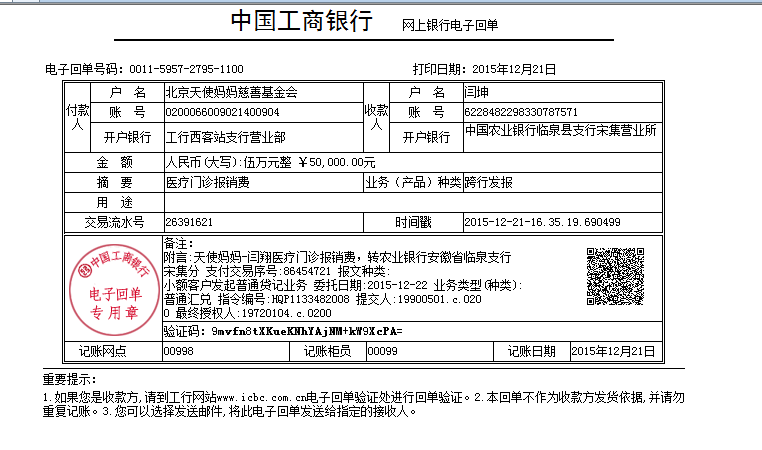The height and width of the screenshot is (450, 762).
Task: Click posting teller number 00099
Action: [382, 351]
